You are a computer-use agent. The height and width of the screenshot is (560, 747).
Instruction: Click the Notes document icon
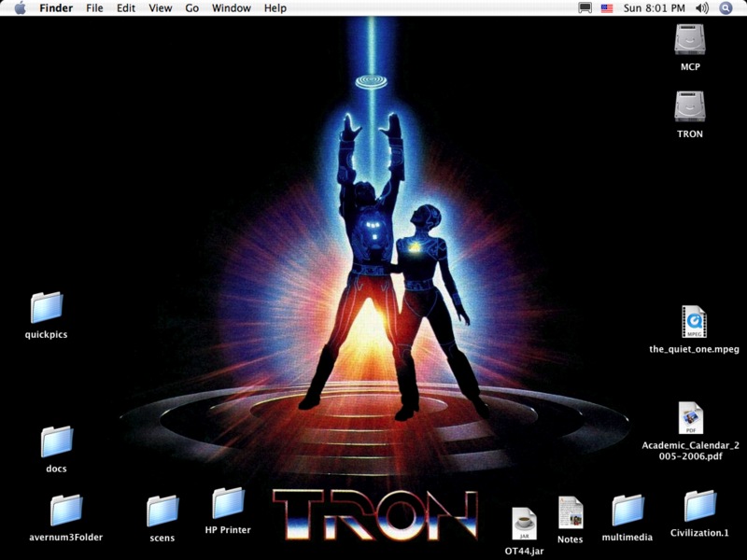pyautogui.click(x=570, y=512)
